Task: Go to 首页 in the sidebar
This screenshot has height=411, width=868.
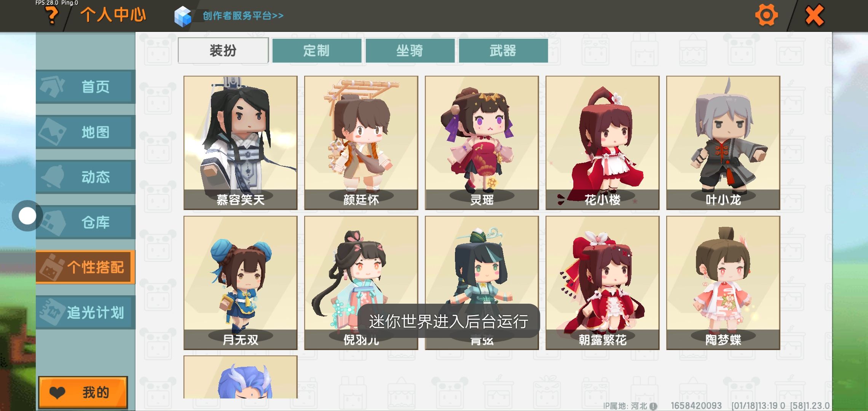Action: [86, 86]
